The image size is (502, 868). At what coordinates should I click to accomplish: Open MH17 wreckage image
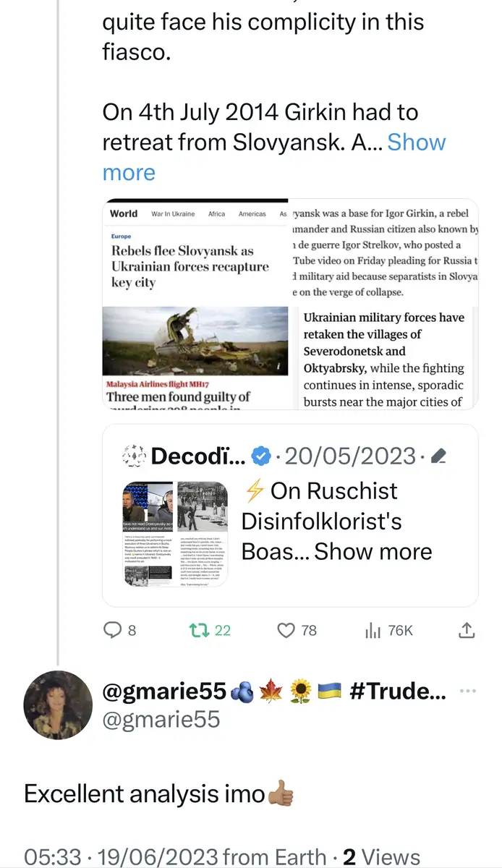(195, 340)
